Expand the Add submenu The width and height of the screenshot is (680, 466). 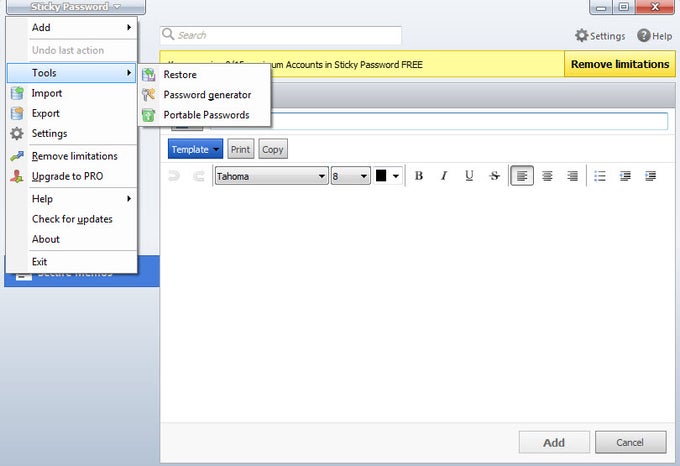72,27
